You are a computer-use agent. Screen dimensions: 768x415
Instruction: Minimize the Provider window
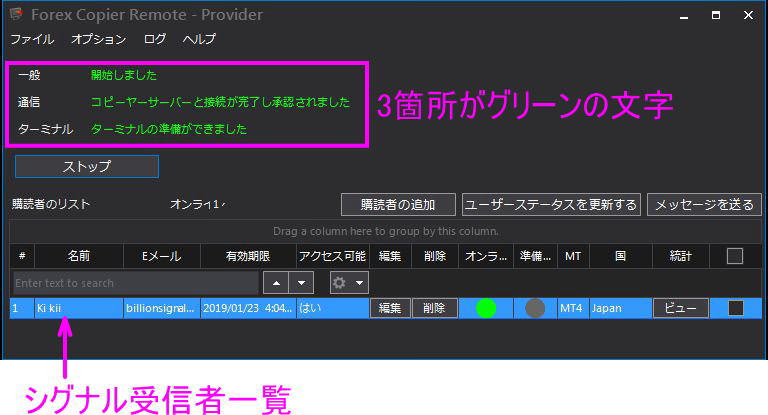[x=684, y=16]
